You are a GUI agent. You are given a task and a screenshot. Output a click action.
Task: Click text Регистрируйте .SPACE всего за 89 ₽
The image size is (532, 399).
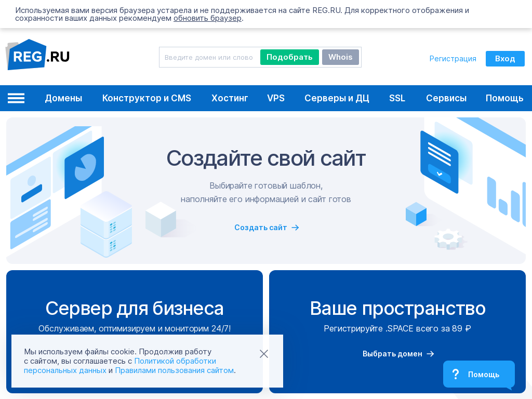point(397,328)
